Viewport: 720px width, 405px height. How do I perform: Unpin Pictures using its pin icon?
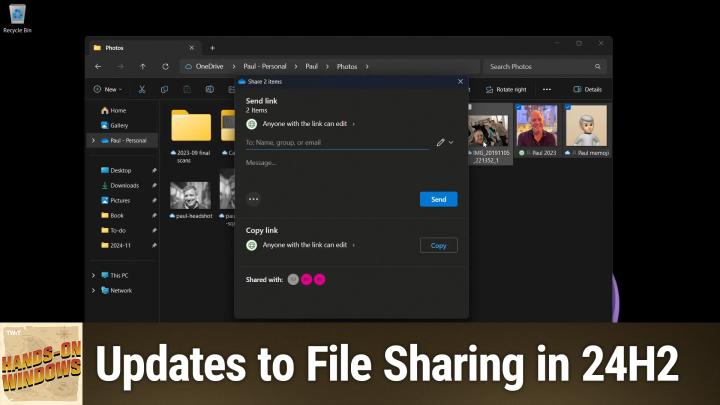coord(154,200)
